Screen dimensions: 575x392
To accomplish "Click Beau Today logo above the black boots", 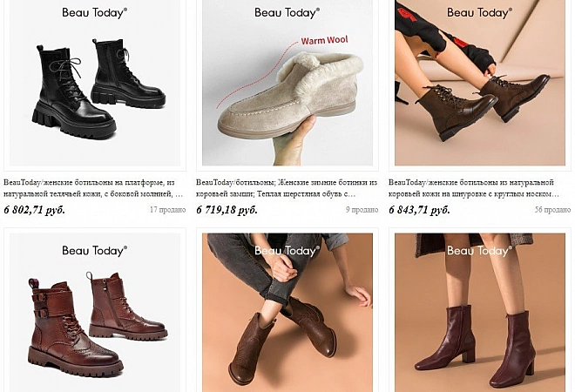I will pos(95,12).
